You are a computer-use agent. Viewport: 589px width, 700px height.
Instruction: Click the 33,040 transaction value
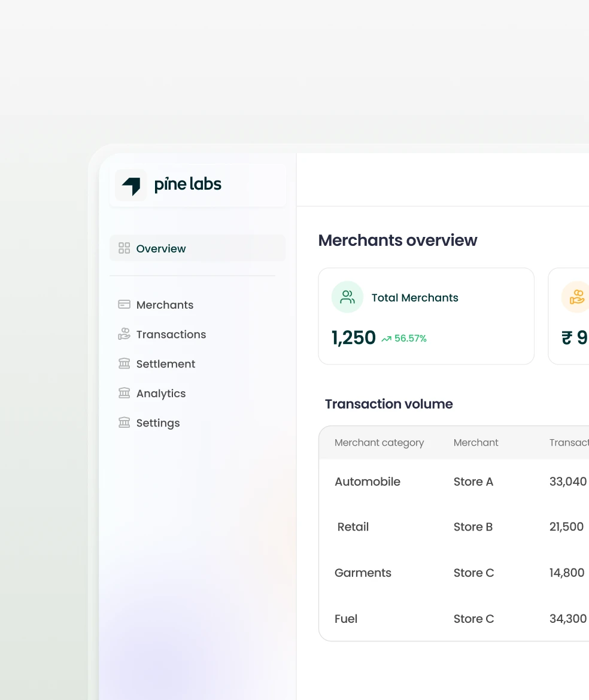point(568,482)
